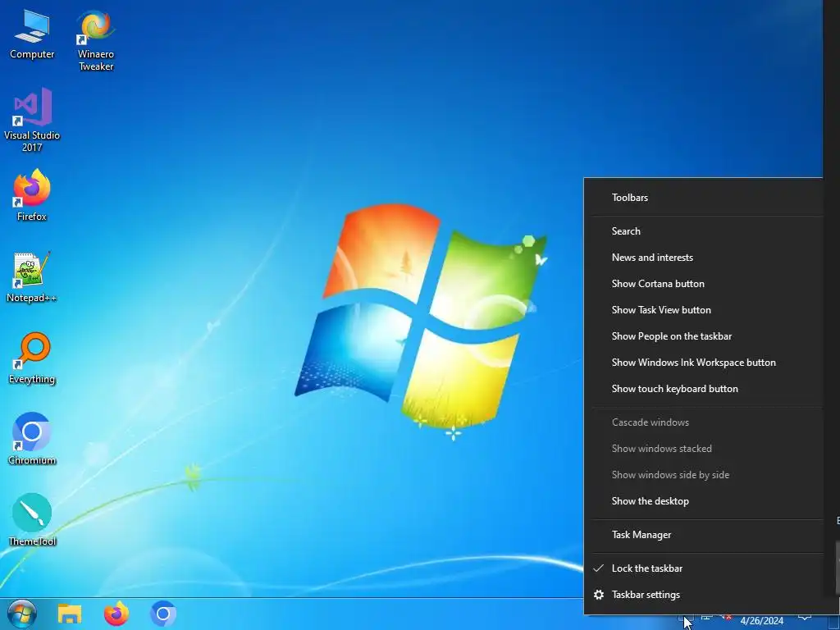Screen dimensions: 840x630
Task: Select the Visual Studio 2017 shortcut
Action: (32, 121)
